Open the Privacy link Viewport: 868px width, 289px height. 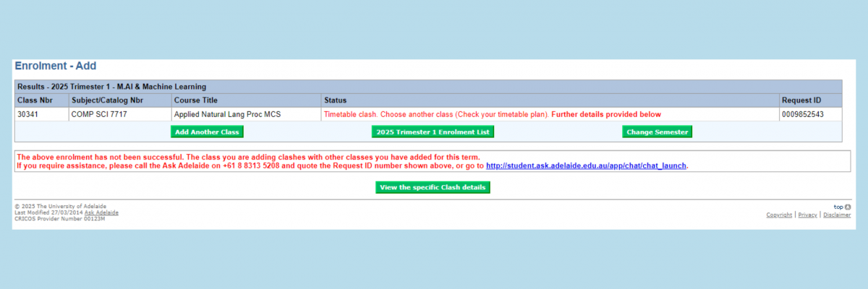[807, 215]
